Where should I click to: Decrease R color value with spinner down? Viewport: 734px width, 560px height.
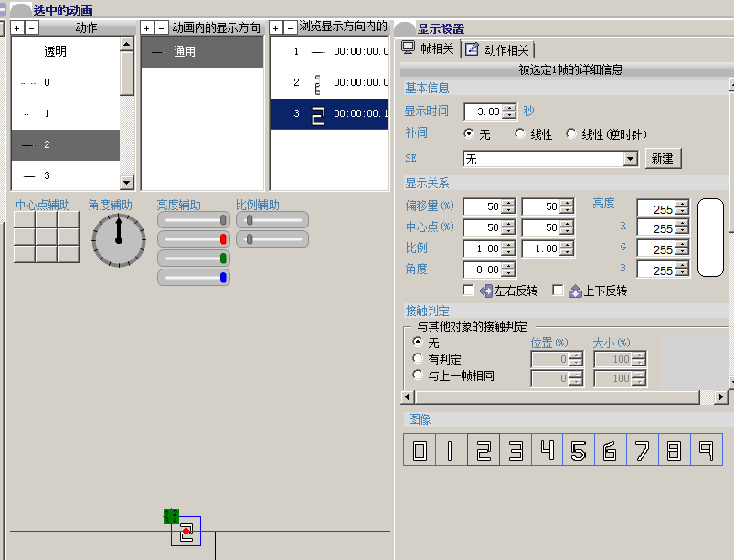[x=682, y=231]
